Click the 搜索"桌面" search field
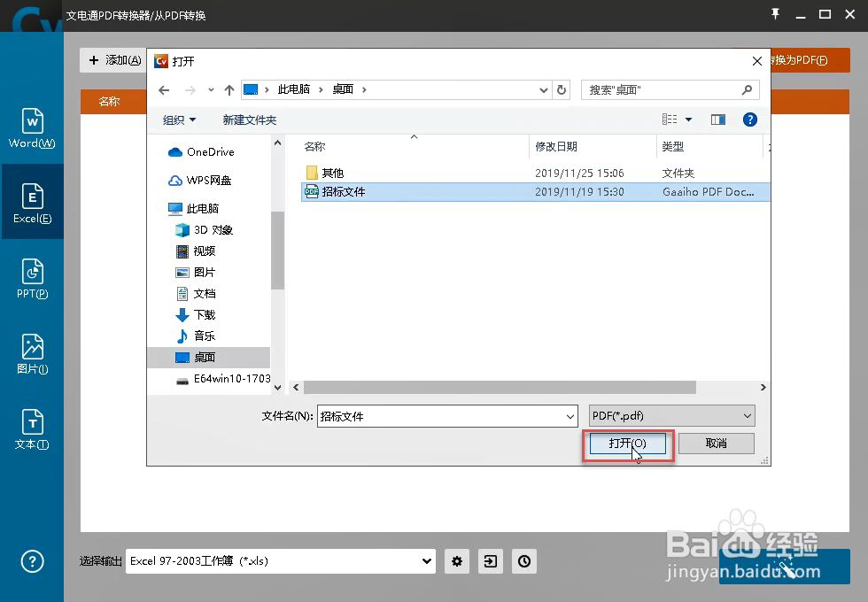 click(663, 89)
